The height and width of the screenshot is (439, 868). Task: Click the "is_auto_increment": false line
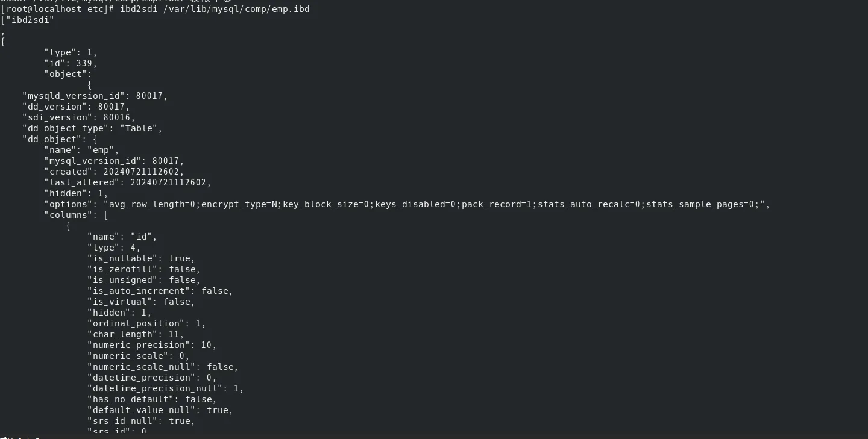(160, 291)
